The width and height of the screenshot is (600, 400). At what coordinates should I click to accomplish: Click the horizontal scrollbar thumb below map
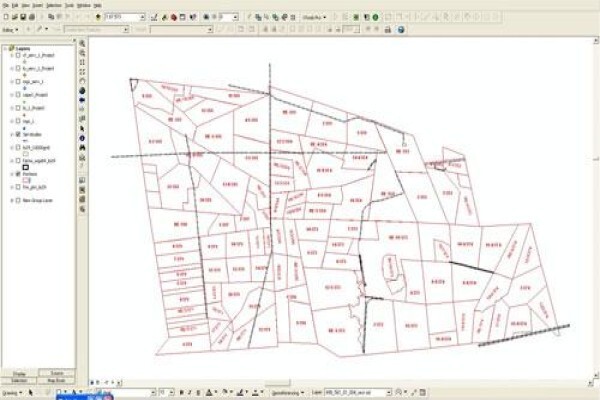click(278, 382)
